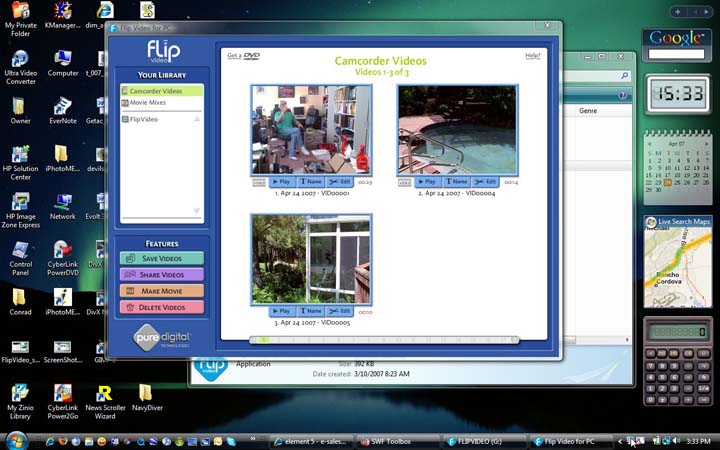Click Edit scissors button under VID00004

click(486, 182)
